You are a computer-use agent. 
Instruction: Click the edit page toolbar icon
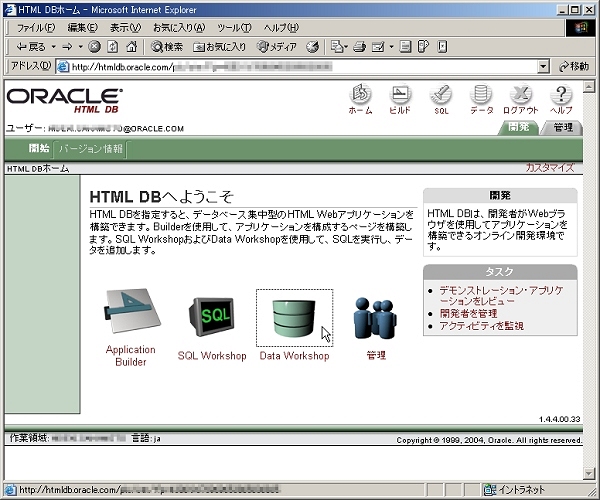coord(378,47)
